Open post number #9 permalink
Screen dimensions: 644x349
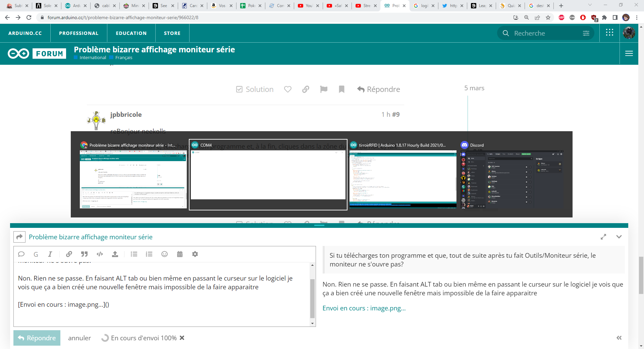pos(396,114)
